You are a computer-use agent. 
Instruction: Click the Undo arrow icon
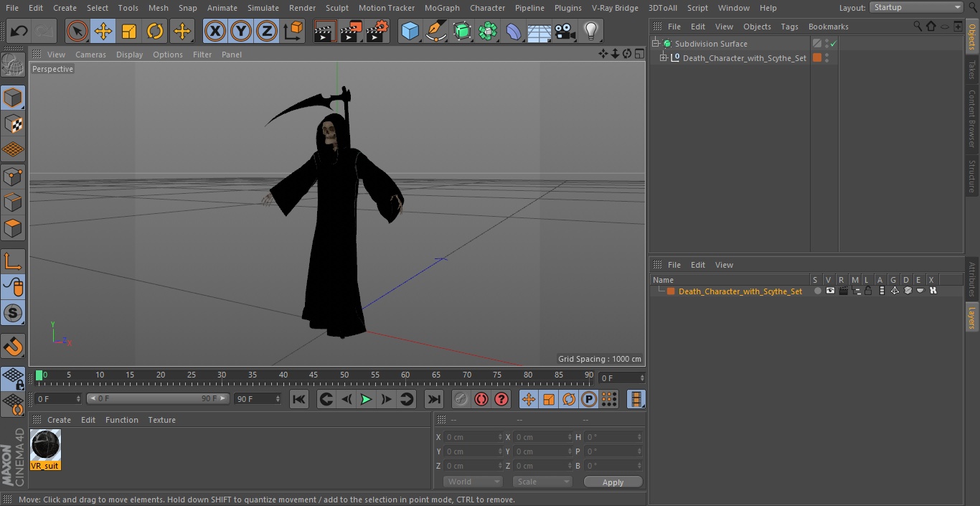tap(19, 32)
